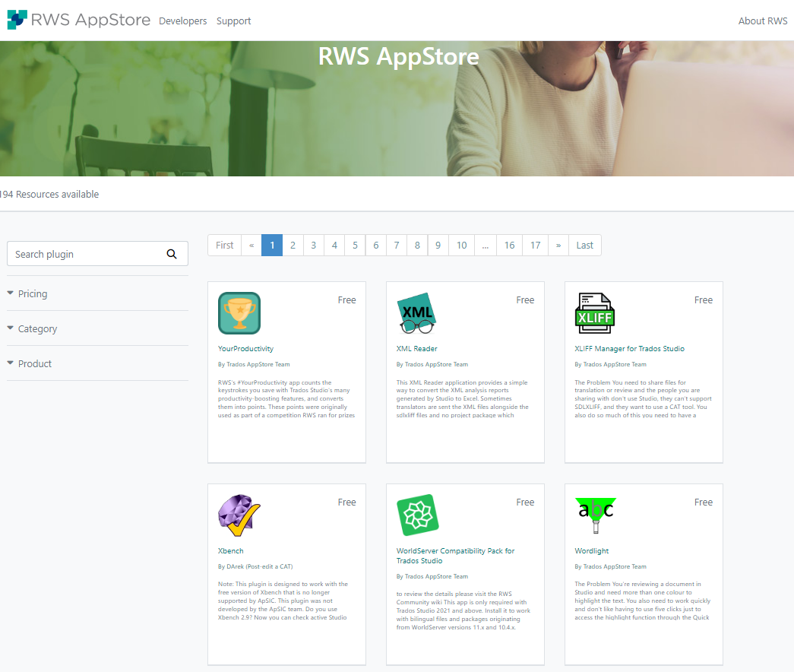Expand the Pricing filter section
Viewport: 794px width, 672px height.
coord(32,293)
